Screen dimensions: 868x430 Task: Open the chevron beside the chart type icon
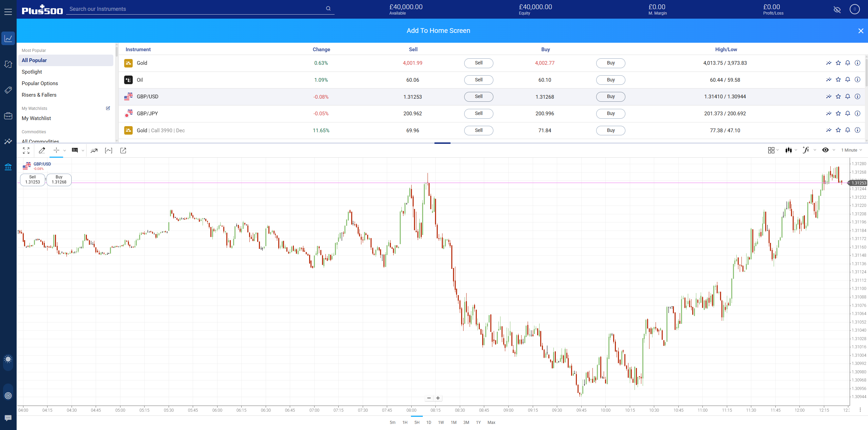point(796,150)
